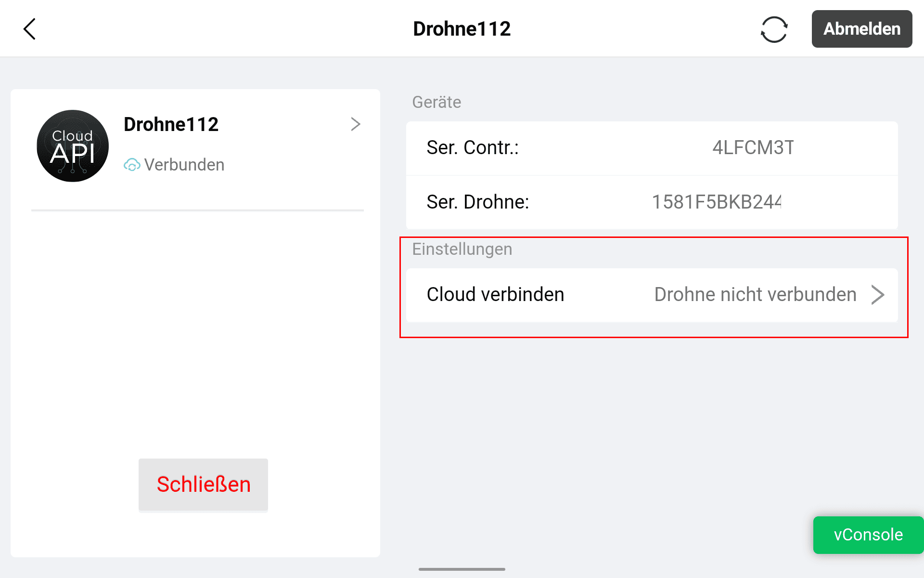
Task: Click the Drohne112 workspace name in card
Action: point(171,124)
